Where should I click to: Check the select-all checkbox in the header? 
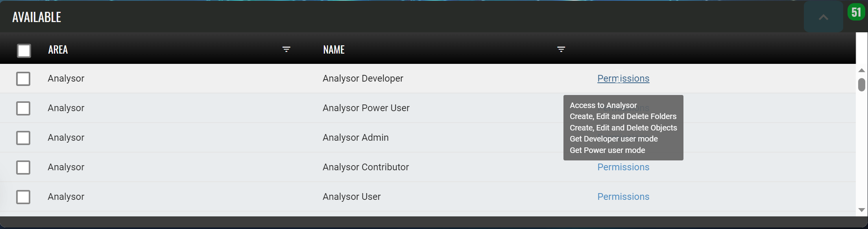pyautogui.click(x=23, y=50)
